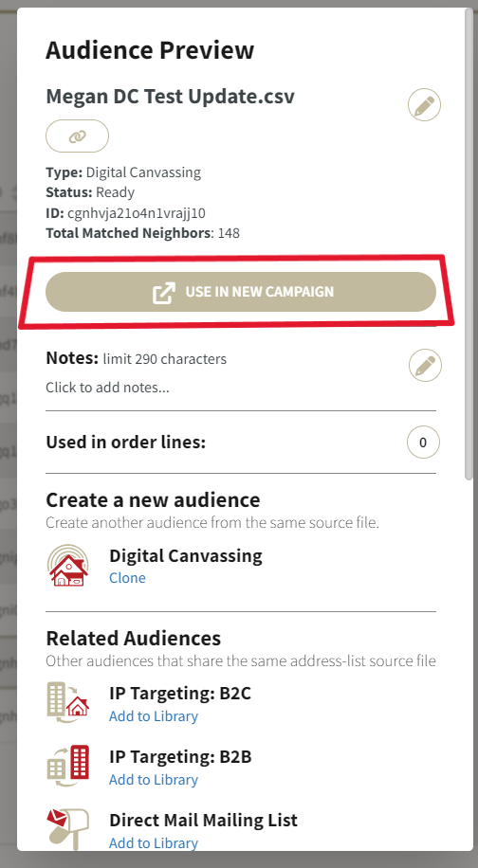Click the Megan DC Test Update.csv title
The image size is (478, 868).
coord(170,97)
